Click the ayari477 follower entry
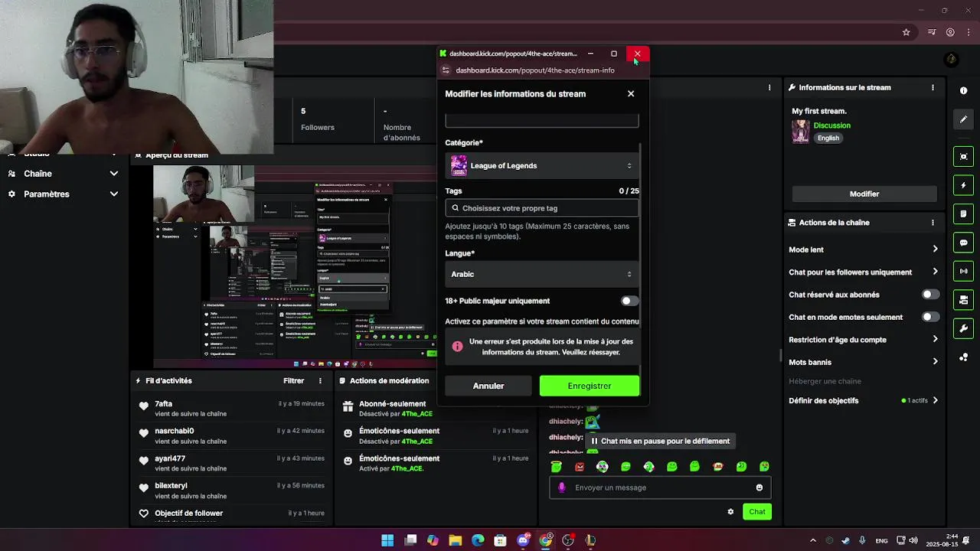980x551 pixels. (231, 463)
